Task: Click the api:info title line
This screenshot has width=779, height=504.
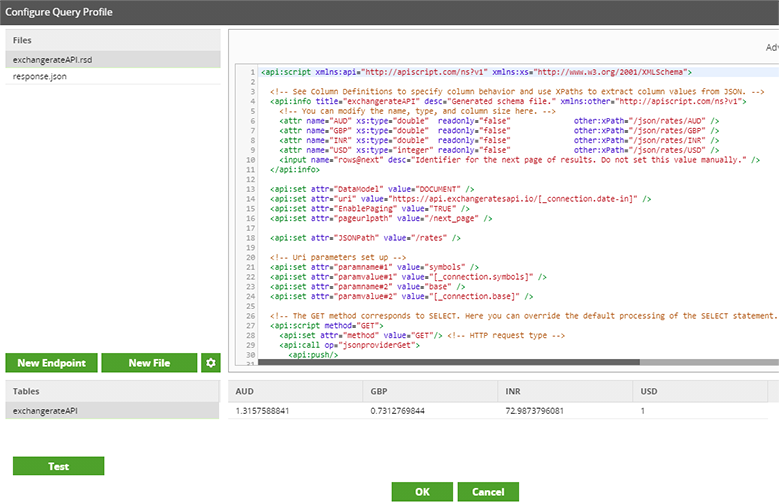Action: 508,101
